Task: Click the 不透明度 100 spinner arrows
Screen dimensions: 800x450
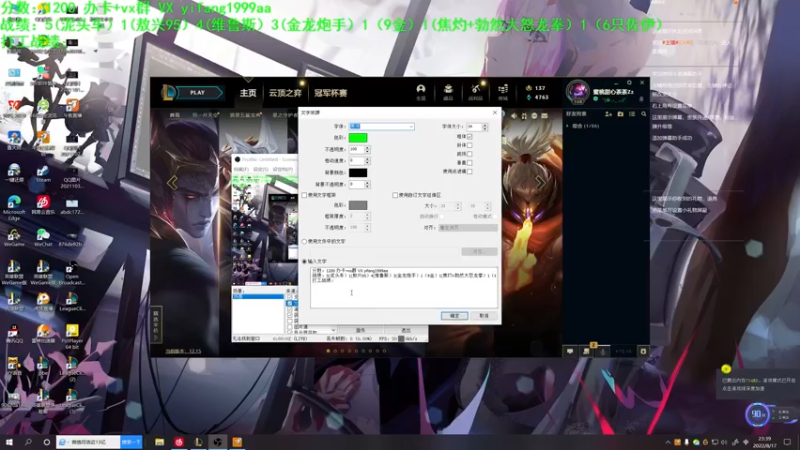Action: click(x=367, y=149)
